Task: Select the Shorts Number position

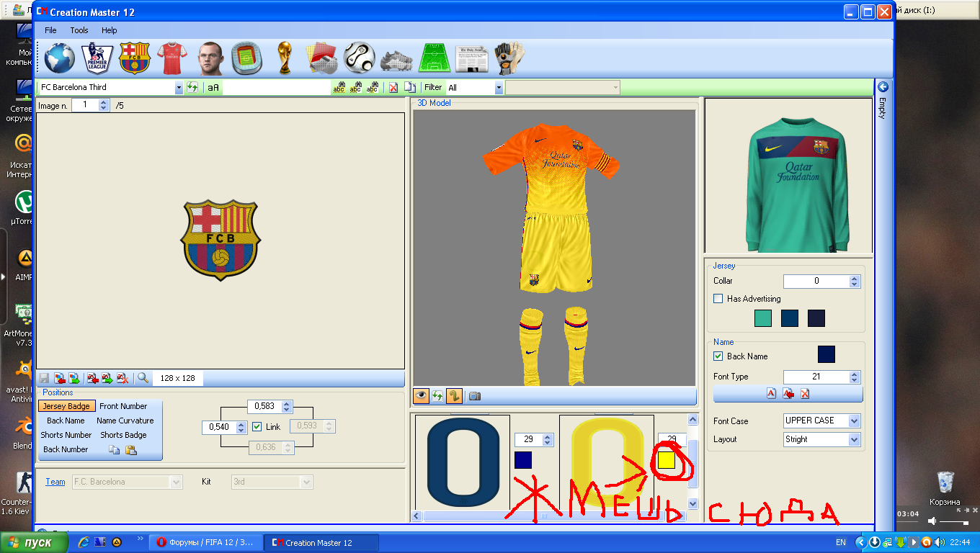Action: [x=66, y=435]
